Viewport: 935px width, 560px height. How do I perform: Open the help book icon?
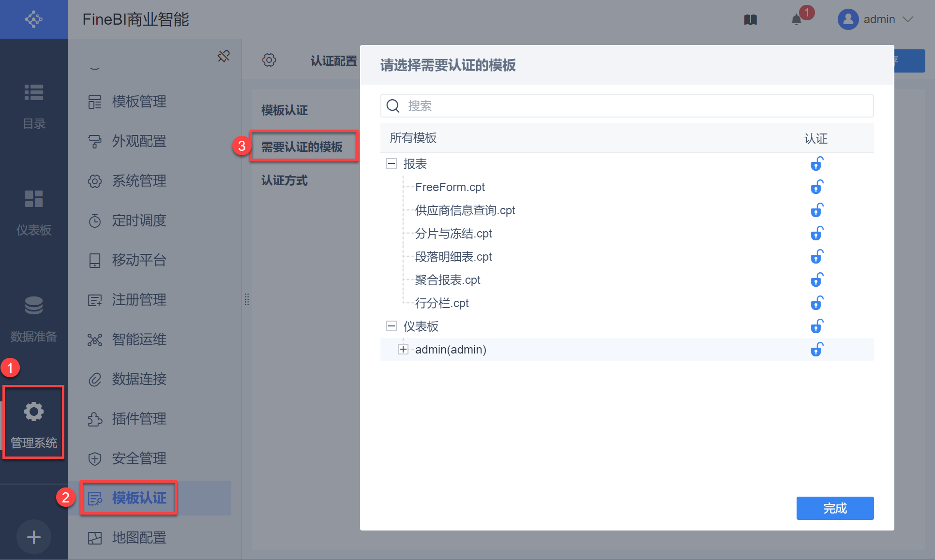click(x=750, y=20)
